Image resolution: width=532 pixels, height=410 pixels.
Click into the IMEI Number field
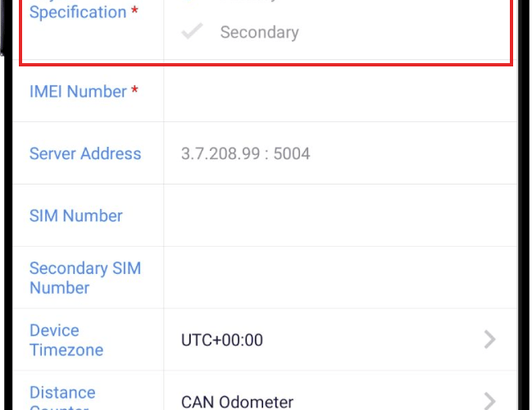(x=340, y=92)
